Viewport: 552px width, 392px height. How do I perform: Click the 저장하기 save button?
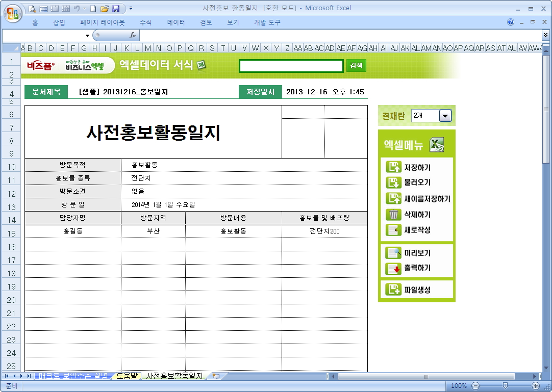[x=408, y=167]
